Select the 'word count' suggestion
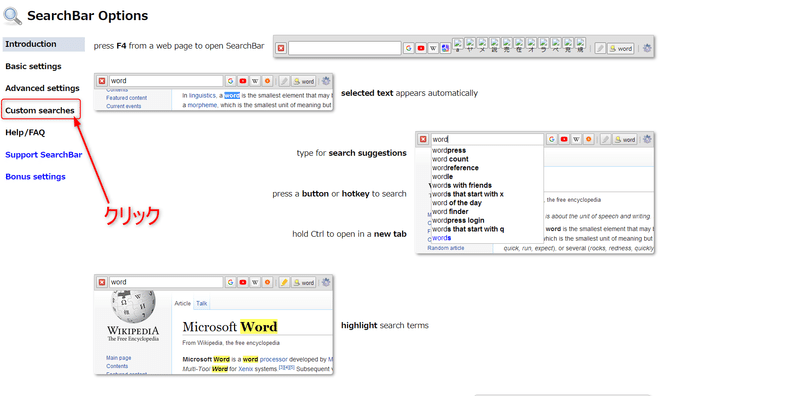Screen dimensions: 800x396 click(x=450, y=159)
